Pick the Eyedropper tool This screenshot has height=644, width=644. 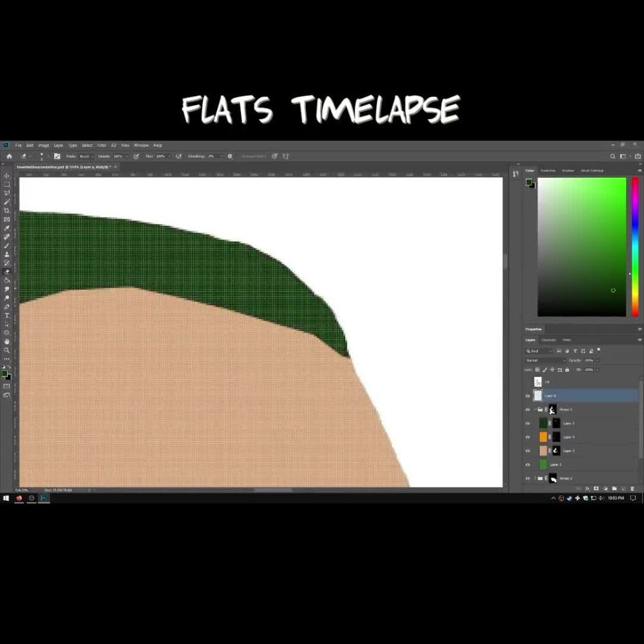6,226
